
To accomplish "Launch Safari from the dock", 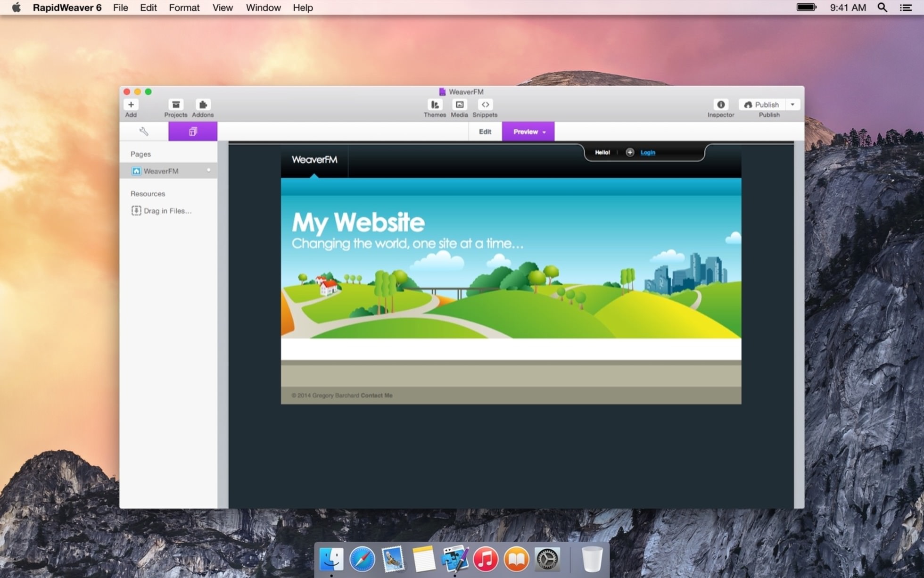I will pyautogui.click(x=362, y=559).
